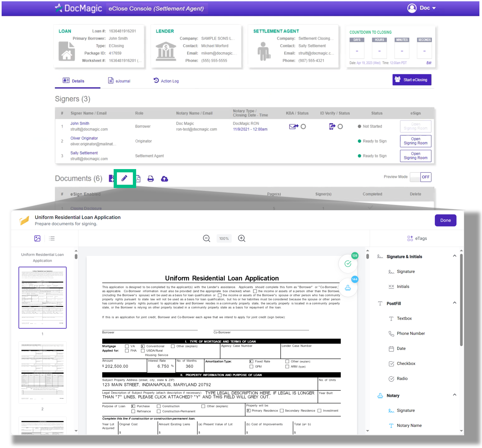The image size is (482, 448).
Task: Switch to the Details tab
Action: click(78, 81)
